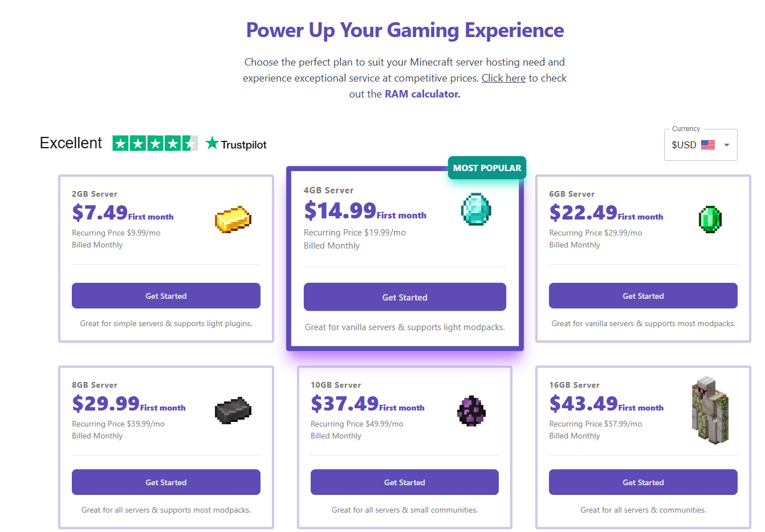Click Get Started on the 2GB Server plan
Screen dimensions: 765x532
point(166,295)
